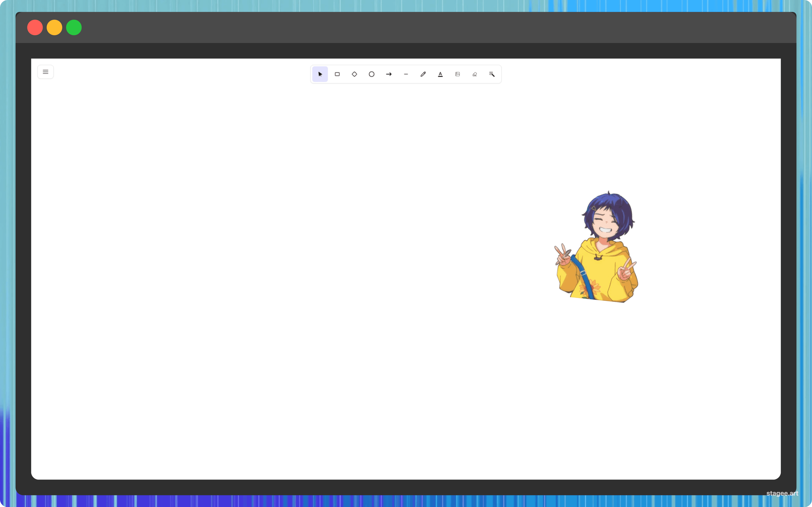Activate the Eraser tool
This screenshot has width=812, height=507.
pos(475,74)
